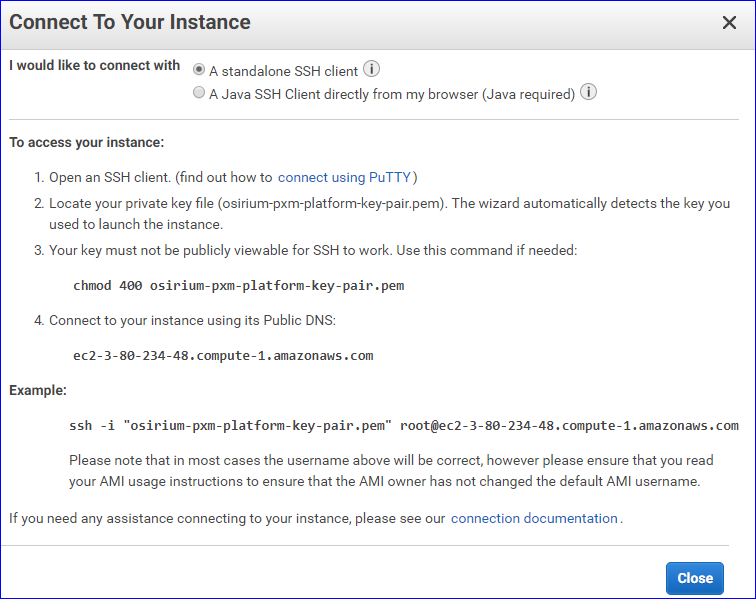Click the info icon beside standalone SSH client
The image size is (756, 599).
click(371, 69)
